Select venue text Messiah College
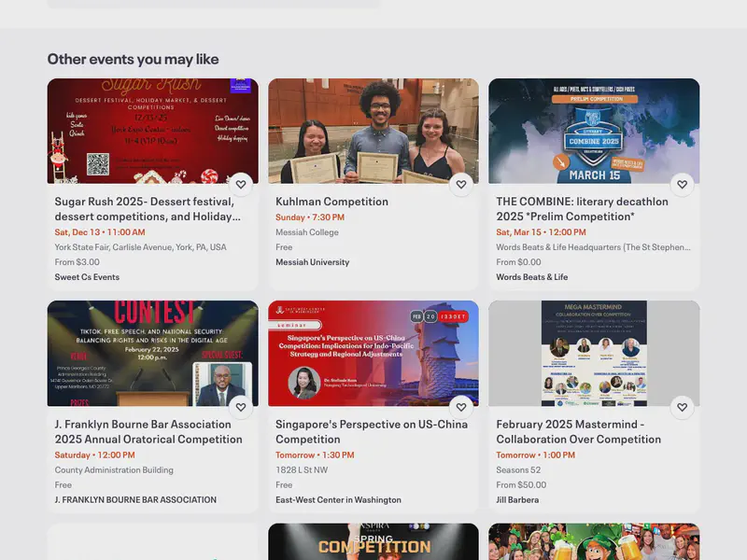The width and height of the screenshot is (747, 560). 307,232
